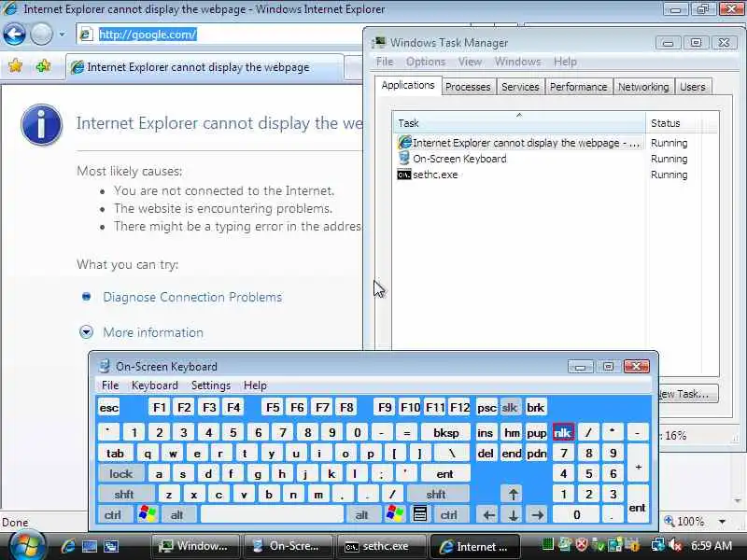Click the Diagnose Connection Problems link
747x560 pixels.
(x=192, y=297)
